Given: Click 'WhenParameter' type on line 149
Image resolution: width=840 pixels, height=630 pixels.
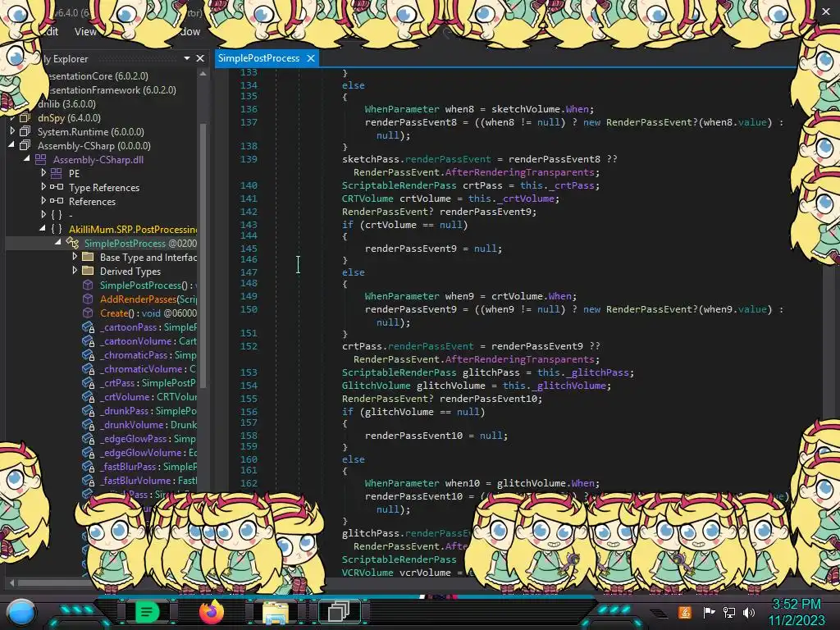Looking at the screenshot, I should point(402,295).
